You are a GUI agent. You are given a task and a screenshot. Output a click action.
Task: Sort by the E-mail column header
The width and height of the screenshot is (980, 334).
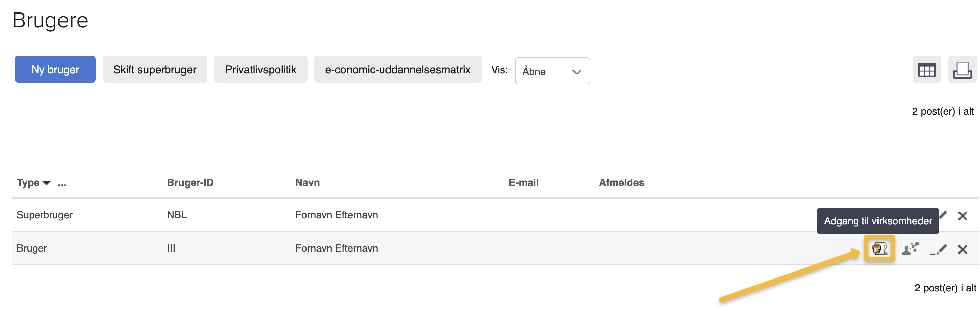(524, 183)
